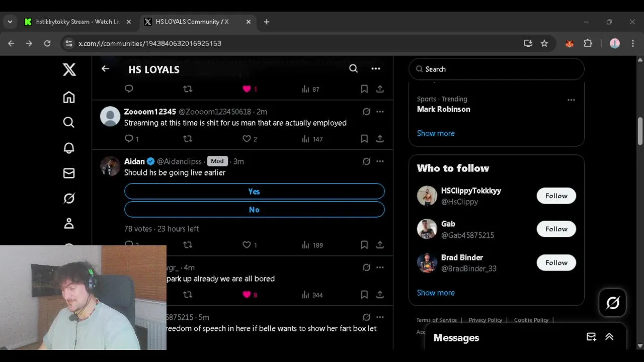644x362 pixels.
Task: Open Notifications bell in sidebar
Action: click(69, 148)
